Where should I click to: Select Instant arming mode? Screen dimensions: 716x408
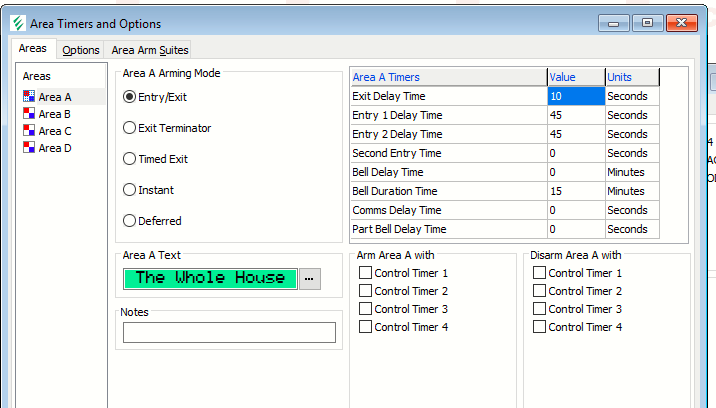[129, 190]
